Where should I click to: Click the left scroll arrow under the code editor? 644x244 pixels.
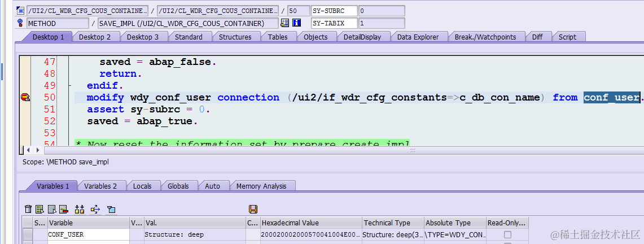pos(28,150)
